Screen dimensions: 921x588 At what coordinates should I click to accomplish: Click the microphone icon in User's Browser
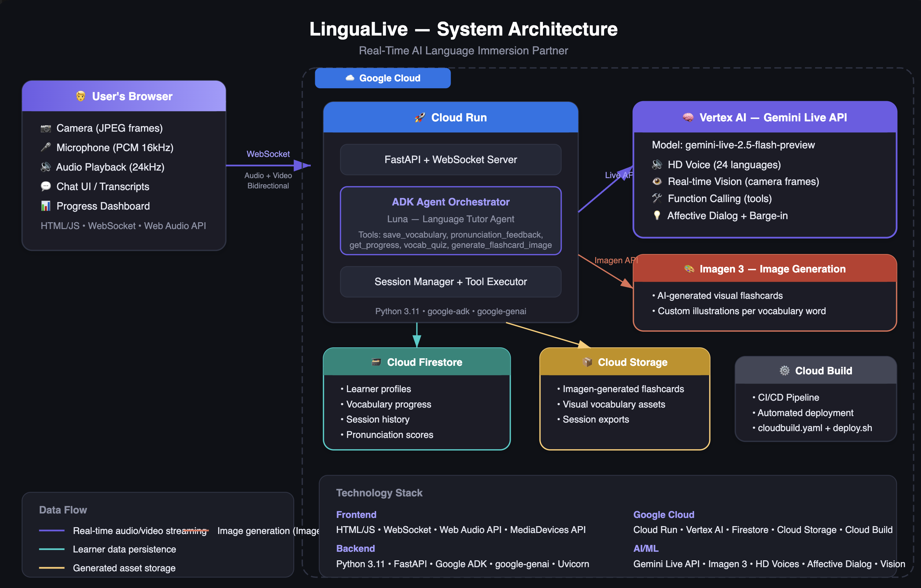(x=45, y=147)
